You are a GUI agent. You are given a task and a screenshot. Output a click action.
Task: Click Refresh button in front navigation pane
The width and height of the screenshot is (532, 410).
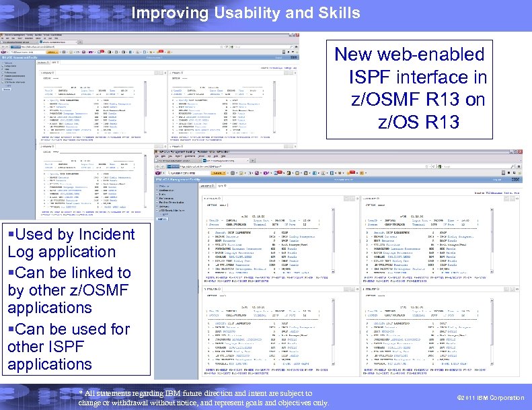(x=163, y=219)
